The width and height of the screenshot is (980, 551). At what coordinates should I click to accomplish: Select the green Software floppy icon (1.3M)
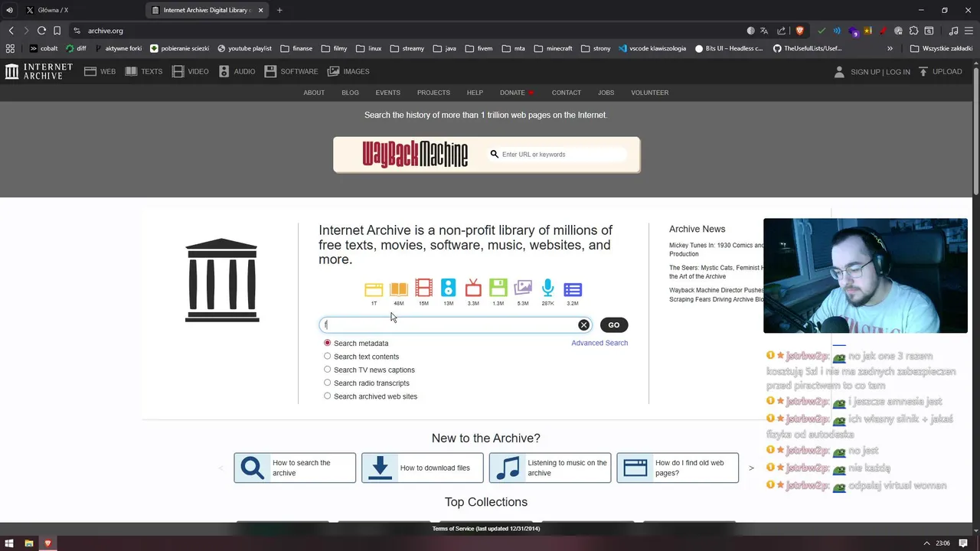(x=498, y=289)
